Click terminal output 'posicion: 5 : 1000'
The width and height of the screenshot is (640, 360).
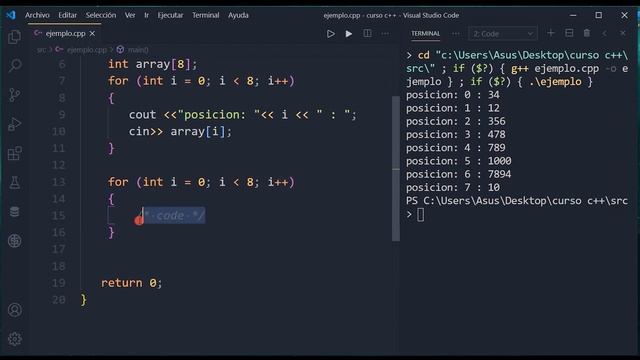pos(458,161)
